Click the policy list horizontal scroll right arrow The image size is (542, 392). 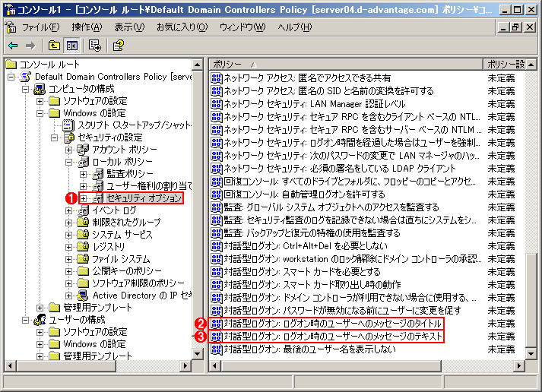519,365
